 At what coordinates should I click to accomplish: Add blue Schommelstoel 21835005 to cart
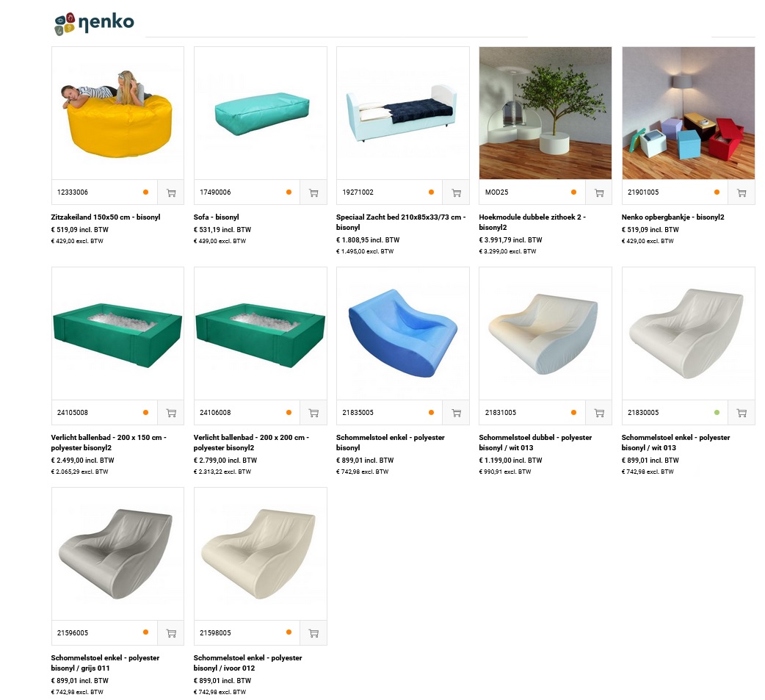pos(456,413)
